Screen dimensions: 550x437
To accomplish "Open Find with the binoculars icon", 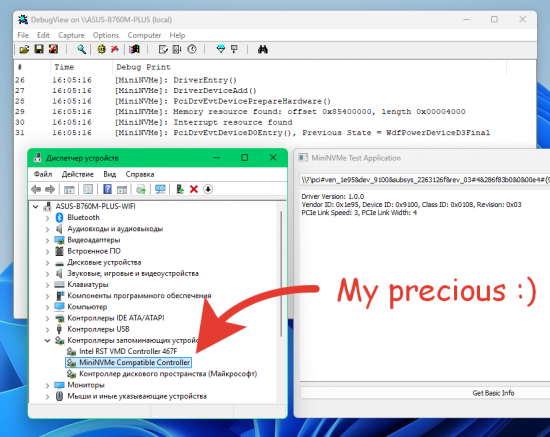I will click(263, 49).
